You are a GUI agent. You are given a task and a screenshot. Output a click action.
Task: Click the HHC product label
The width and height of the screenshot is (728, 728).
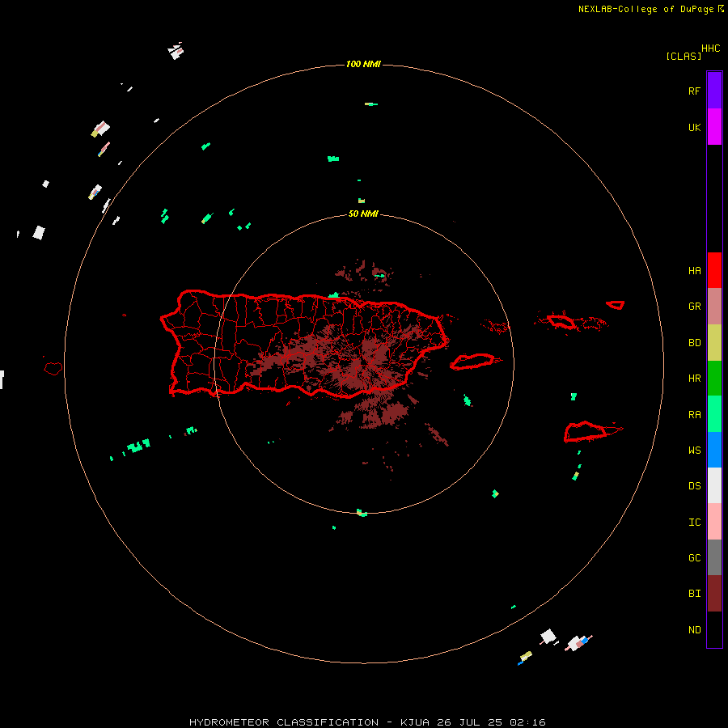pyautogui.click(x=710, y=49)
